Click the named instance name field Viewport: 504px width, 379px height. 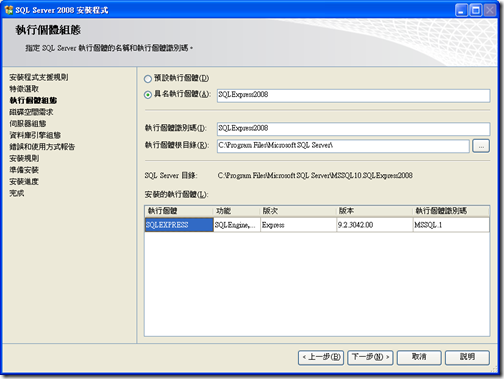(x=353, y=95)
